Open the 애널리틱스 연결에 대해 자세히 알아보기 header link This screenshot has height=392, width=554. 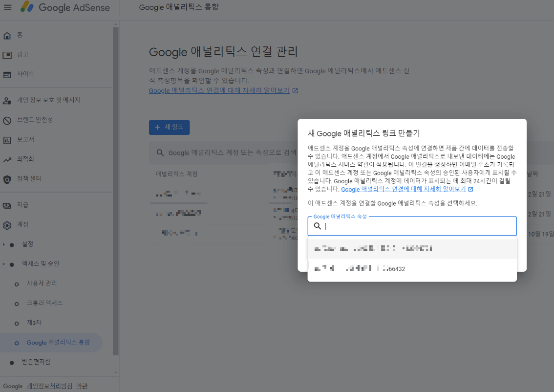coord(219,90)
